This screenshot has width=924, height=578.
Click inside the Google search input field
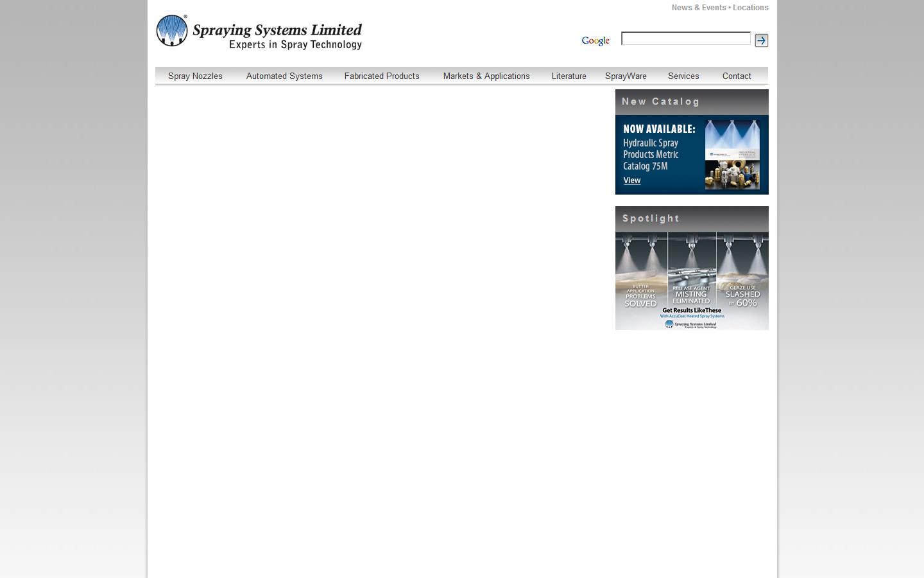pyautogui.click(x=685, y=39)
